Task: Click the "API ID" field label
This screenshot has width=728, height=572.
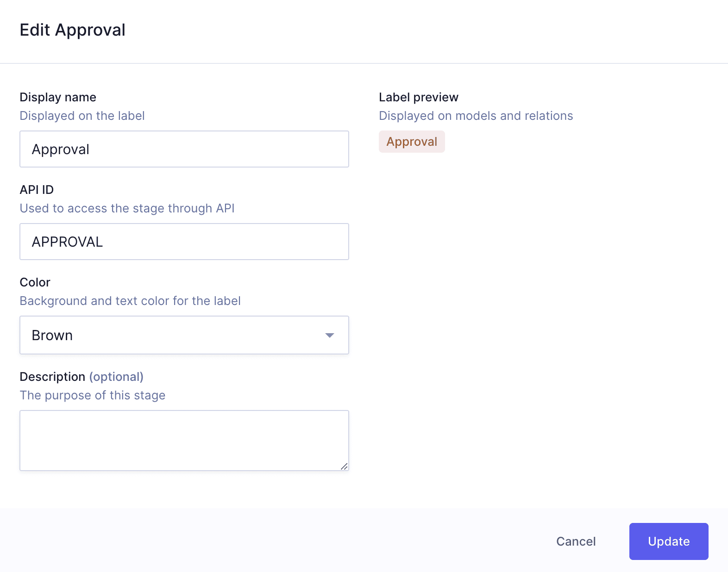Action: (x=37, y=190)
